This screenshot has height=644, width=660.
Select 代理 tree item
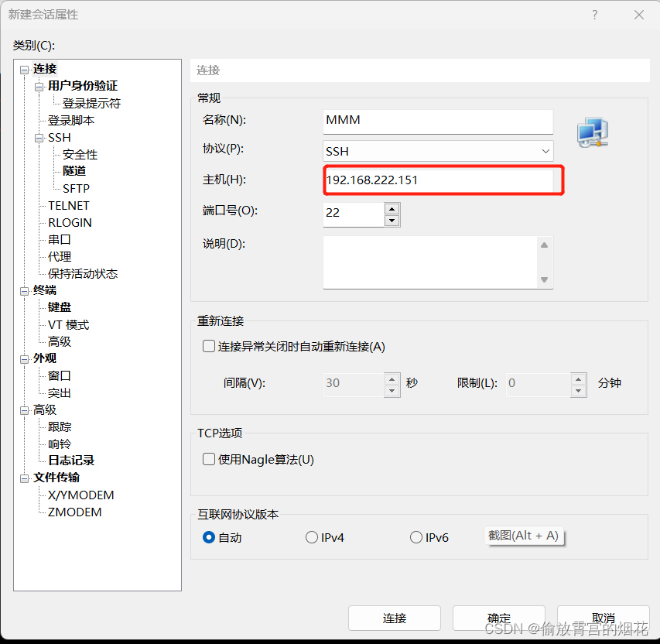click(60, 256)
